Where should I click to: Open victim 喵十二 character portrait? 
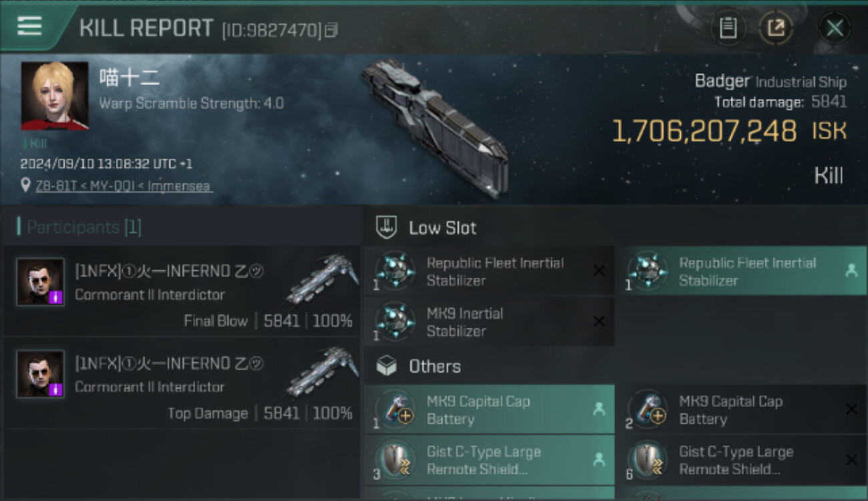point(55,96)
